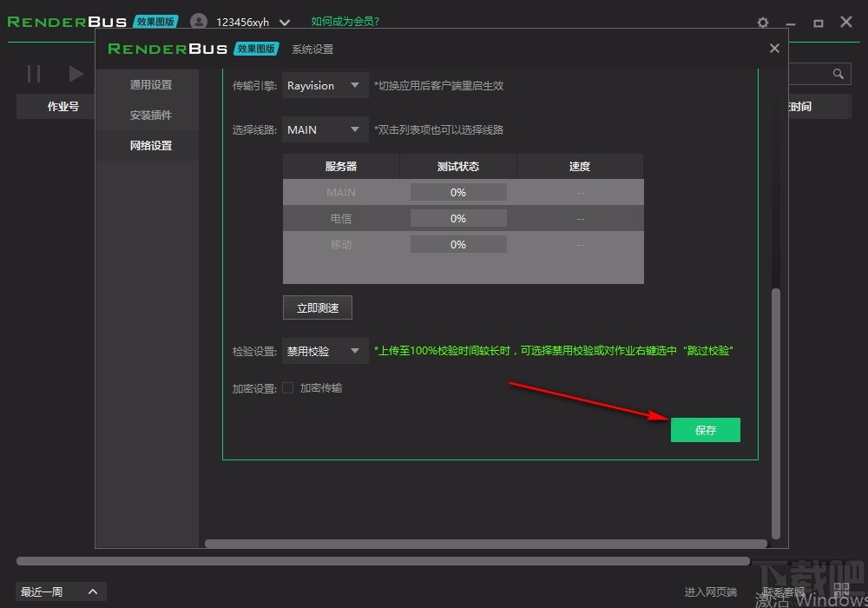Click the dialog's horizontal scrollbar
This screenshot has width=868, height=608.
point(486,544)
